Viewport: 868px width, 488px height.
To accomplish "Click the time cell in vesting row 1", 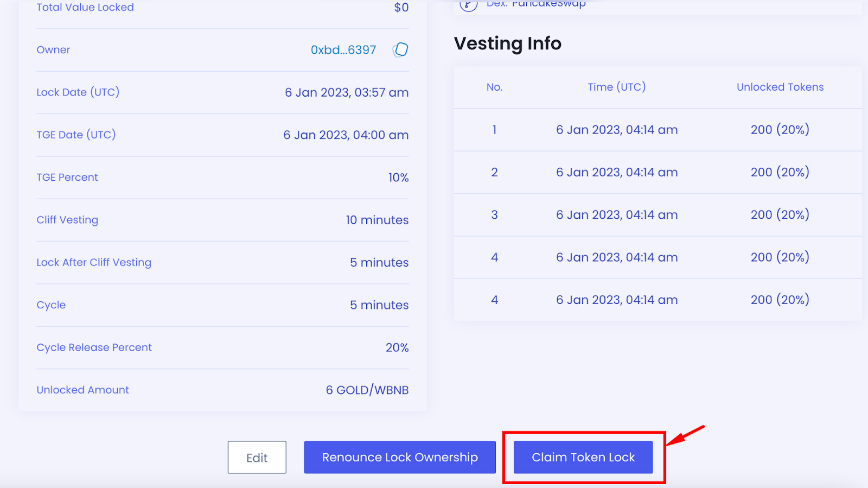I will (617, 130).
